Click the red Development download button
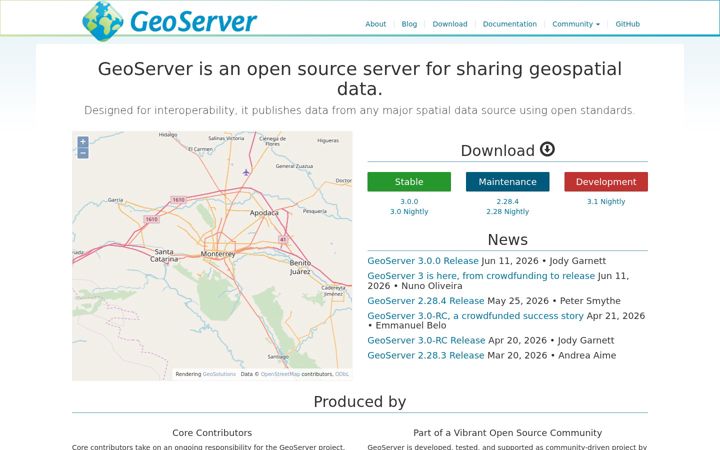 [x=606, y=182]
